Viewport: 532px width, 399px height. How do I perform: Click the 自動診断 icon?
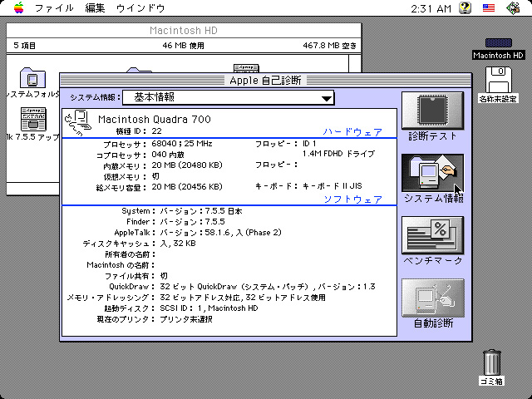432,298
